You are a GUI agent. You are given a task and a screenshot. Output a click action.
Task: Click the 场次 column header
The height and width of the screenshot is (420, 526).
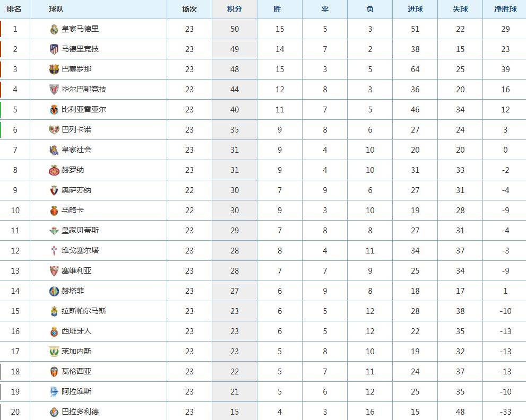[189, 10]
